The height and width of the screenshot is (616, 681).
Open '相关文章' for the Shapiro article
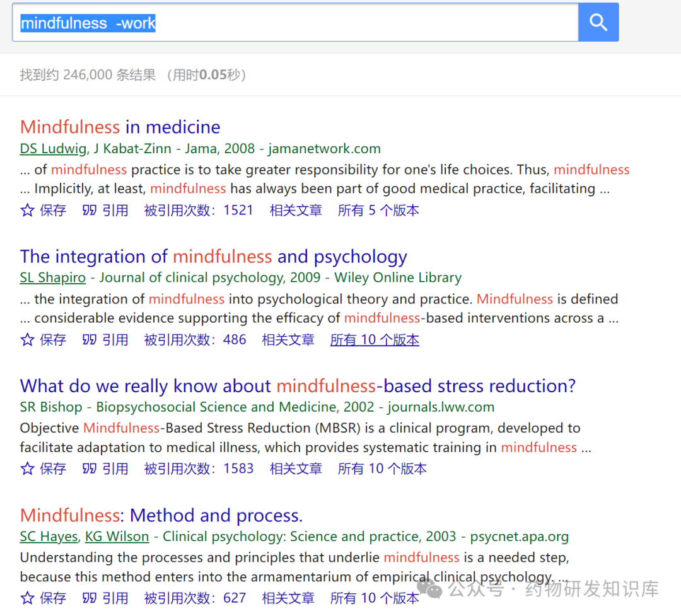[x=288, y=339]
